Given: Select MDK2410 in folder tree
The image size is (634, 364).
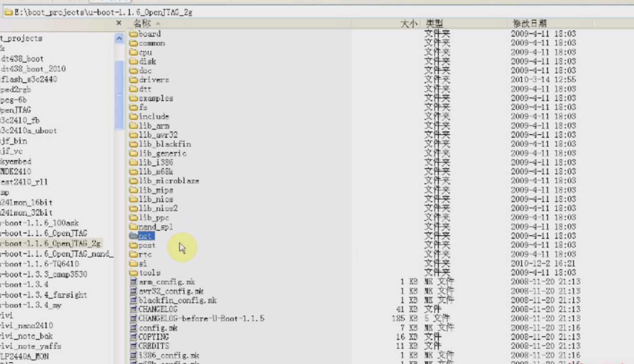Looking at the screenshot, I should 16,171.
